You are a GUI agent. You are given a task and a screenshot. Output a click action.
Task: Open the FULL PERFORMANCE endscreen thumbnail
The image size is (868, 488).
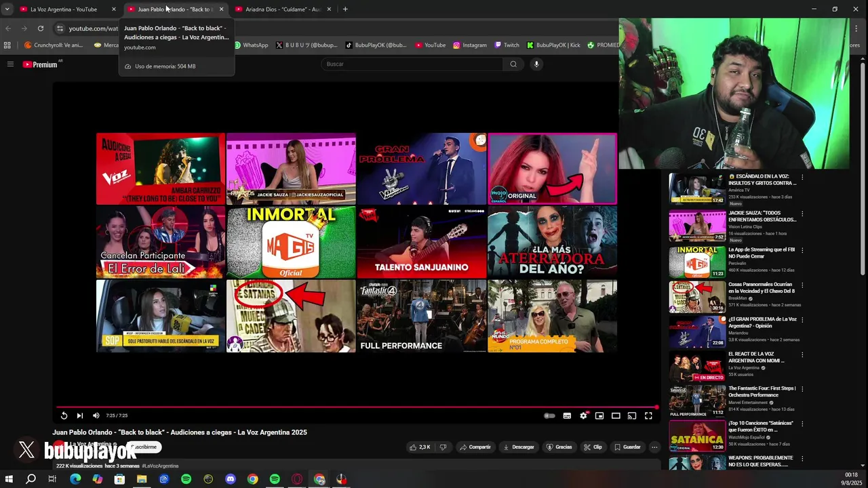[x=421, y=316]
